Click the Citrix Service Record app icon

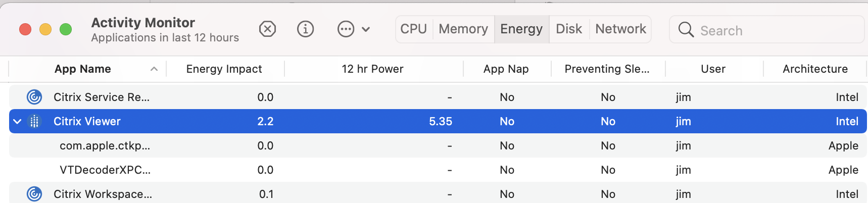tap(34, 97)
